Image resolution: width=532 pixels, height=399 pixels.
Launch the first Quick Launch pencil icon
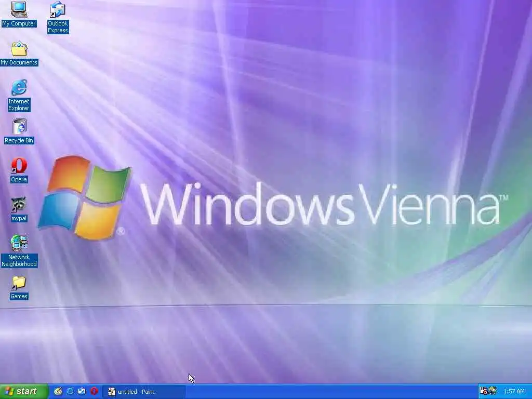click(58, 392)
